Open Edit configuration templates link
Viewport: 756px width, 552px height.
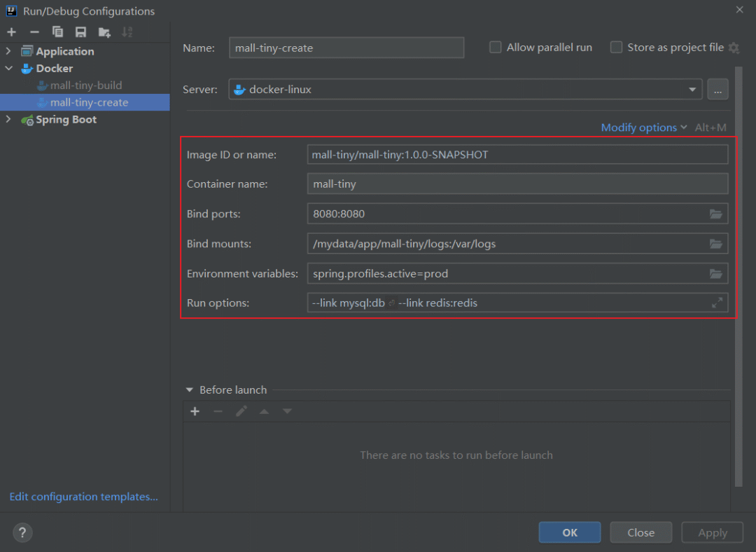[x=83, y=497]
